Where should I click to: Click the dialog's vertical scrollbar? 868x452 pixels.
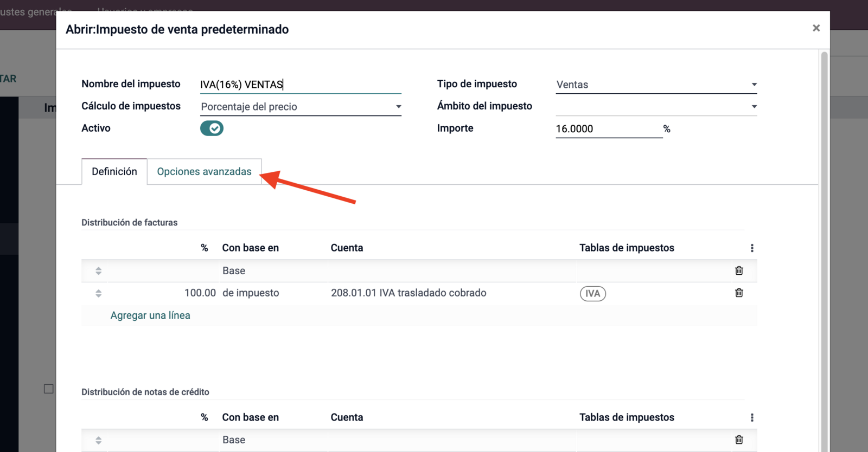(825, 251)
